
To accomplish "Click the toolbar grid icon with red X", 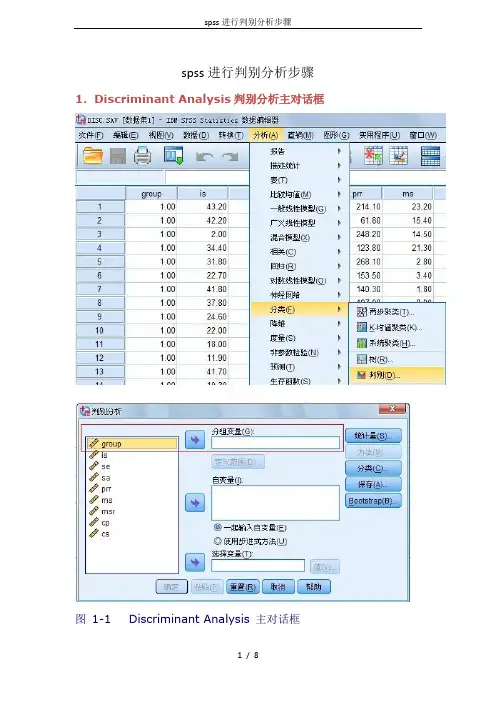I will tap(373, 156).
